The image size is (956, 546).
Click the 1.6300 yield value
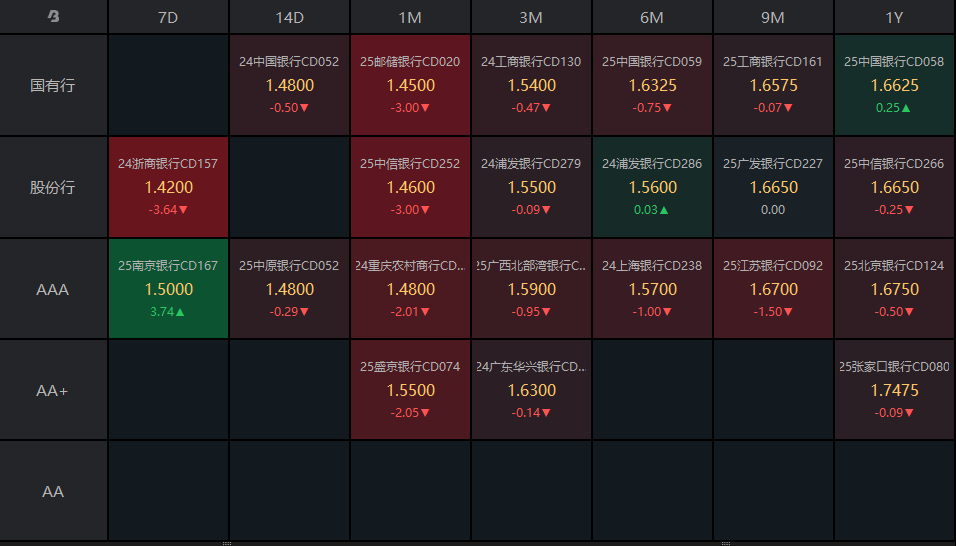[x=532, y=390]
